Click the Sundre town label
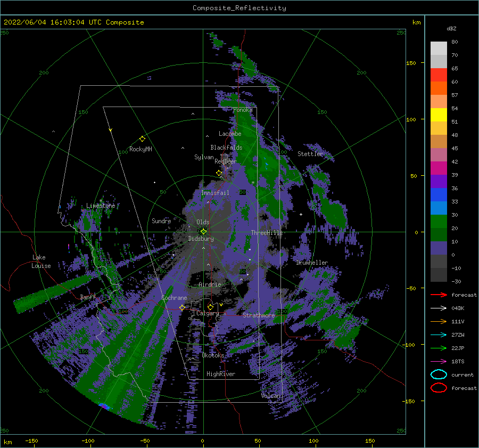 tap(161, 221)
